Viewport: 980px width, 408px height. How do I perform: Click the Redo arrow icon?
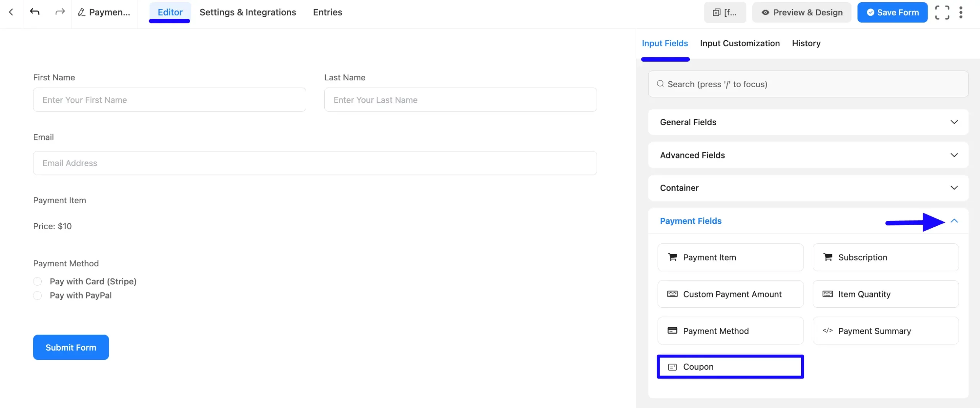(x=60, y=12)
